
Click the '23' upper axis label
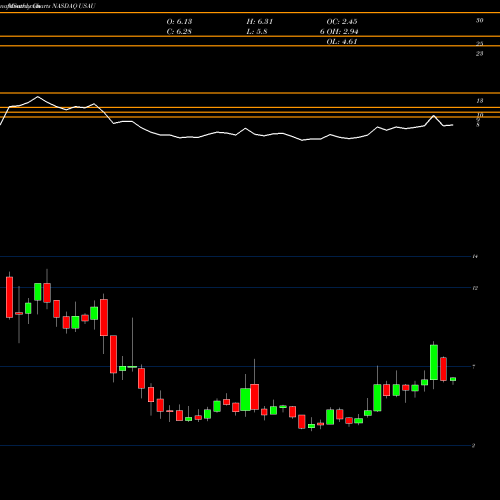click(479, 54)
